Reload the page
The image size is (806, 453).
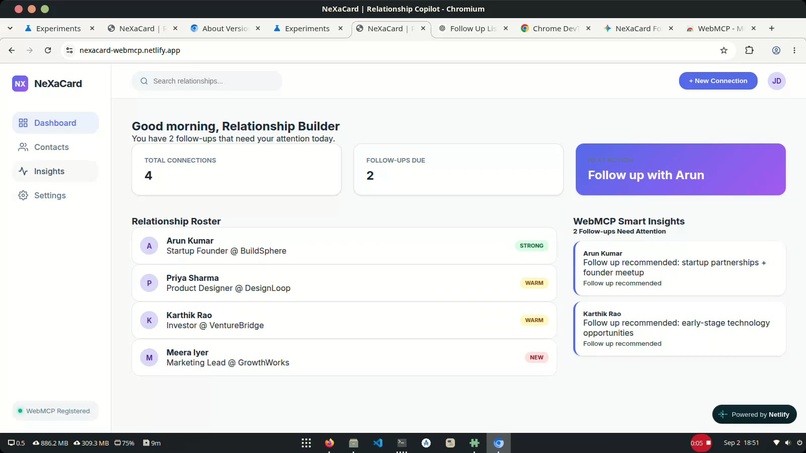click(x=48, y=50)
